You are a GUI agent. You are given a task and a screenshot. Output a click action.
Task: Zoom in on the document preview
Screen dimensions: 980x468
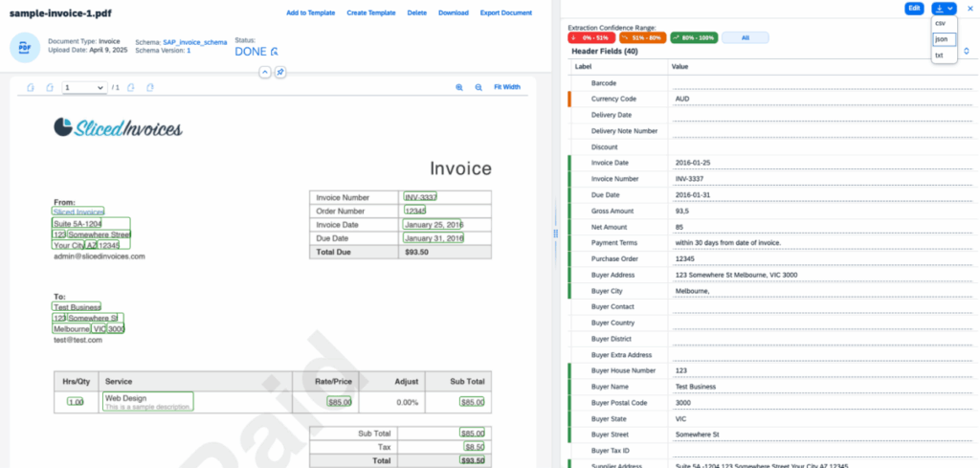pos(459,87)
